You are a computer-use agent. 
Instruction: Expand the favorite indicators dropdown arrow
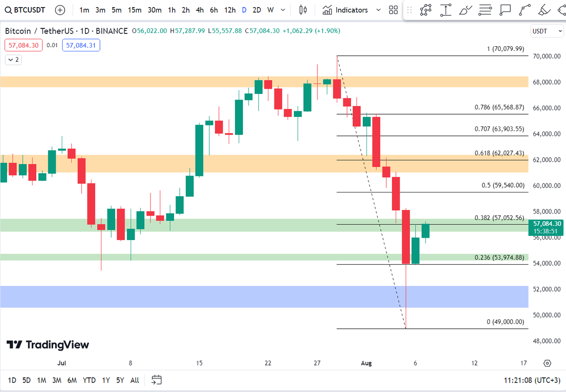[377, 10]
